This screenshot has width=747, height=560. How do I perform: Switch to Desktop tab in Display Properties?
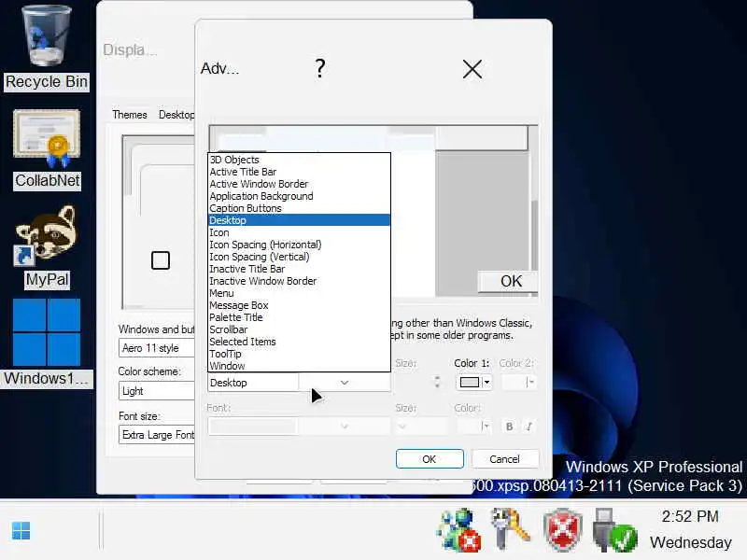click(176, 115)
